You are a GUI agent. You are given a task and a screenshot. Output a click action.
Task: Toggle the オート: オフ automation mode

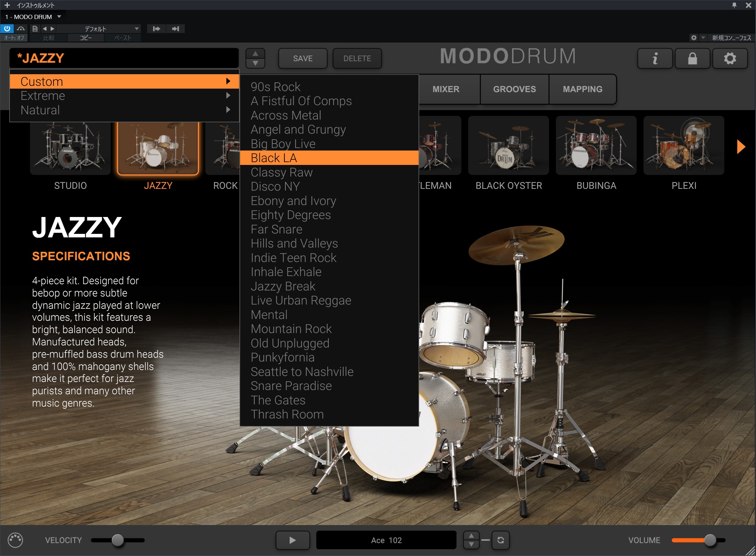pos(14,38)
